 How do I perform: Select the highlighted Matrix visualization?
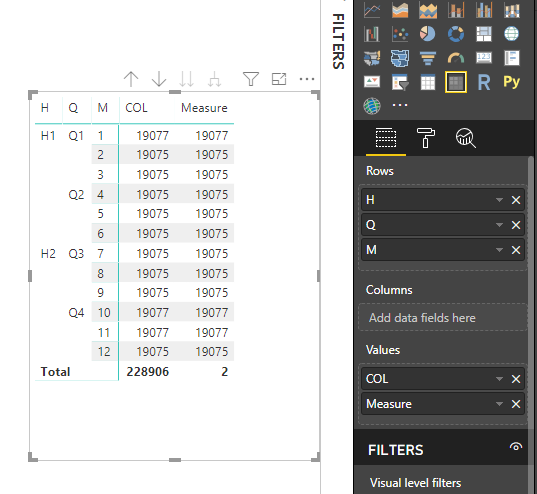click(456, 82)
